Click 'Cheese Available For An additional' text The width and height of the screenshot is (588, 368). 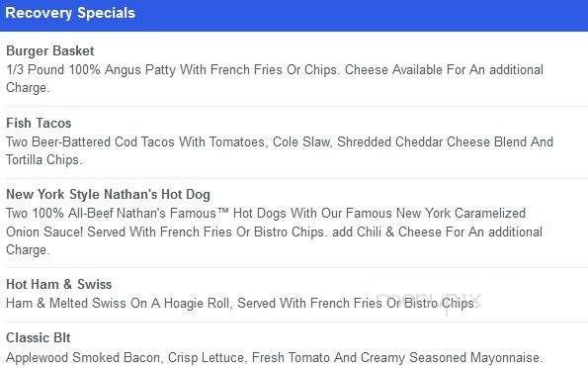444,70
